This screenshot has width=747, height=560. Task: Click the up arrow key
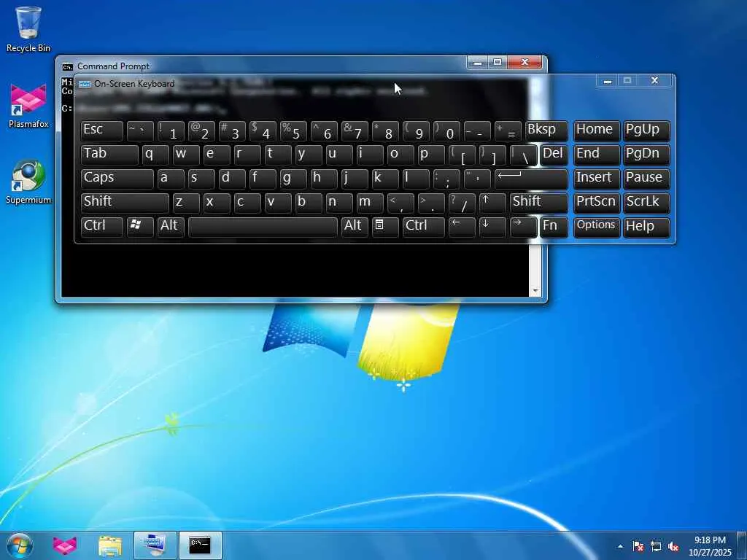(492, 203)
